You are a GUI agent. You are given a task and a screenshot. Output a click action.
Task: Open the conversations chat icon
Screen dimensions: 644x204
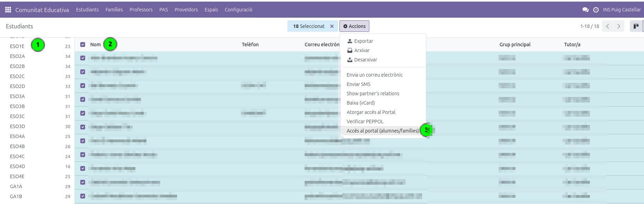[x=585, y=10]
